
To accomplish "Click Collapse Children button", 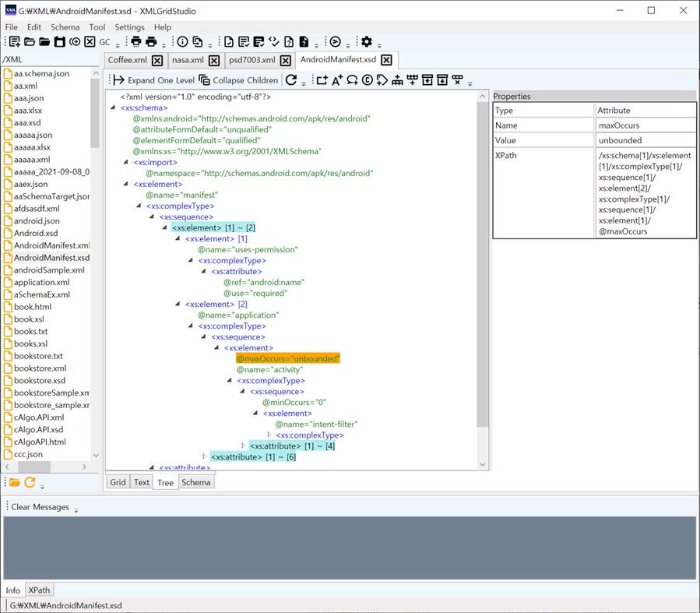I will click(x=238, y=80).
